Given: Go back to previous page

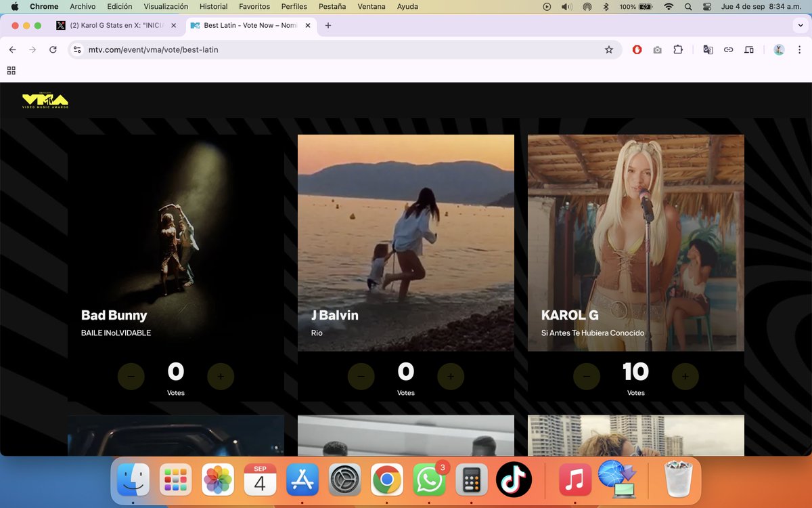Looking at the screenshot, I should click(12, 49).
